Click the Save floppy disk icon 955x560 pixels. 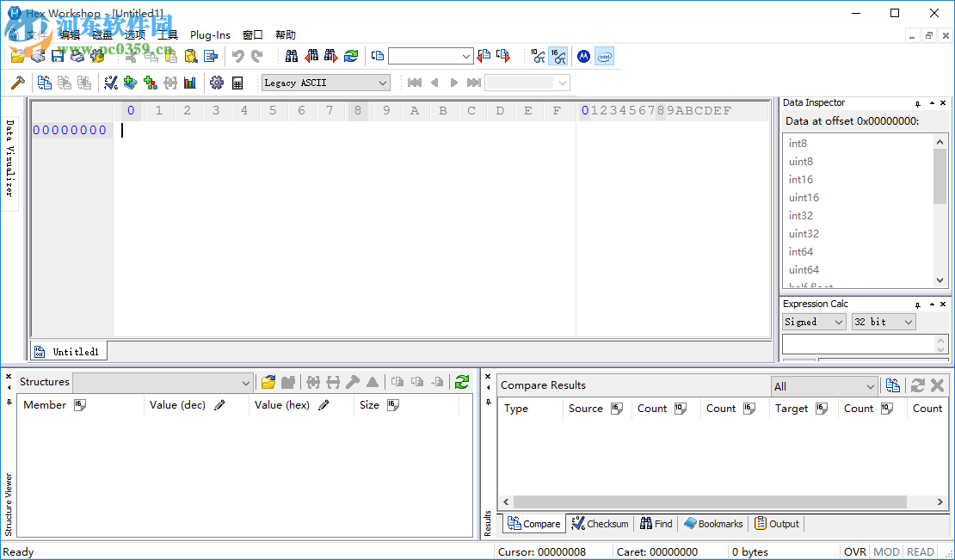[58, 56]
